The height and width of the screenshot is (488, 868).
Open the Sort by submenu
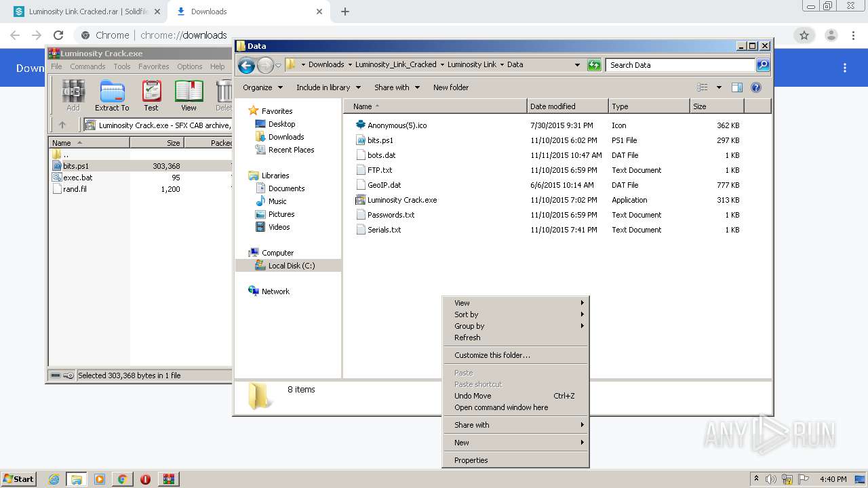[515, 314]
